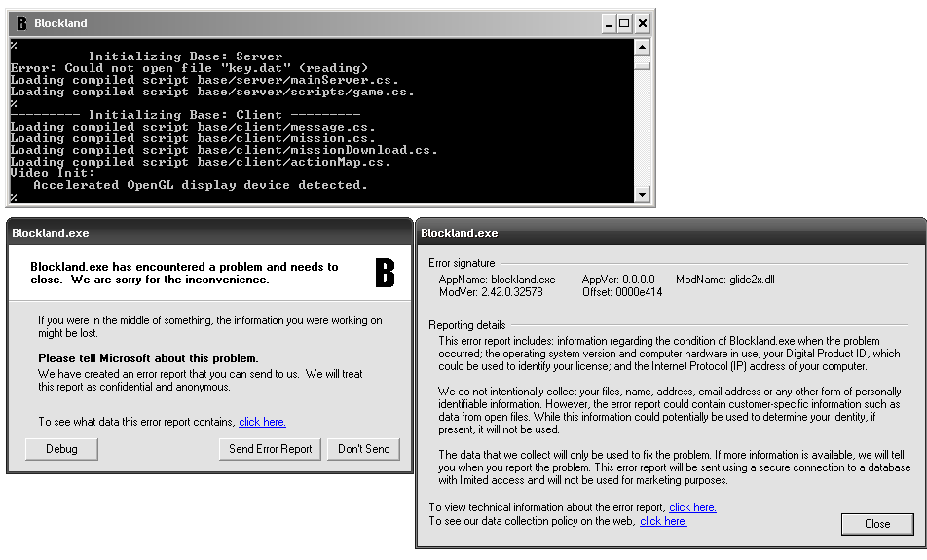Choose the Don't Send button
This screenshot has width=927, height=560.
[363, 449]
